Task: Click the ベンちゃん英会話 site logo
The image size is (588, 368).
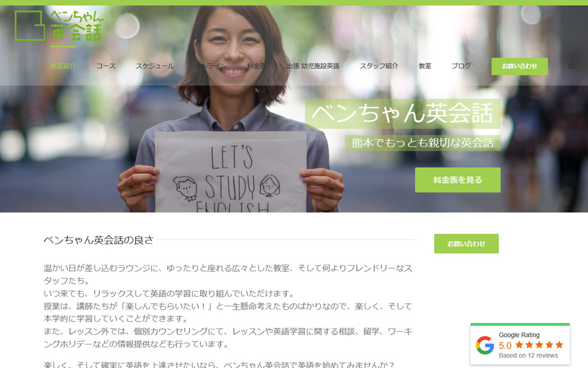Action: point(59,26)
